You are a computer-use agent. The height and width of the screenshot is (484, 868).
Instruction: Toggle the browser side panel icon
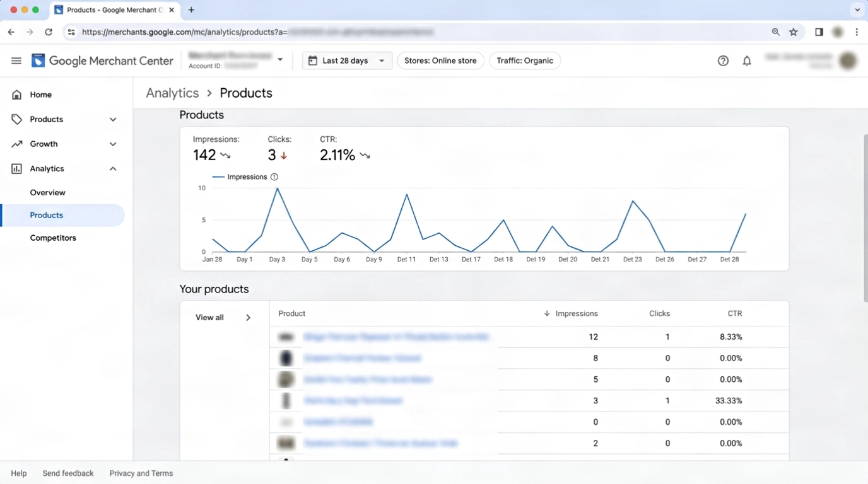pos(819,32)
